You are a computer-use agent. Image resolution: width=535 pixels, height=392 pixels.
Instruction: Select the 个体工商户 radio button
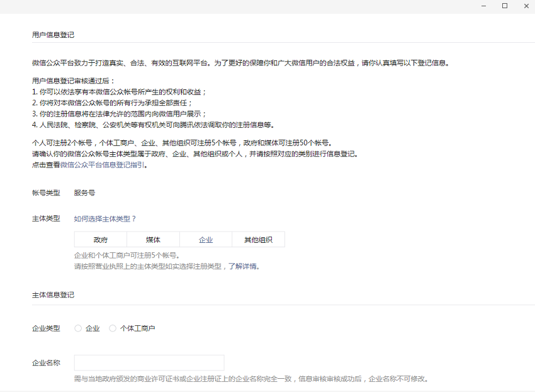tap(113, 328)
